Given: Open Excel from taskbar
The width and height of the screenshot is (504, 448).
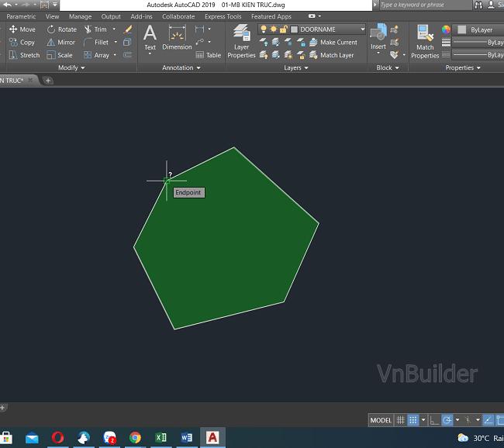Looking at the screenshot, I should click(161, 438).
